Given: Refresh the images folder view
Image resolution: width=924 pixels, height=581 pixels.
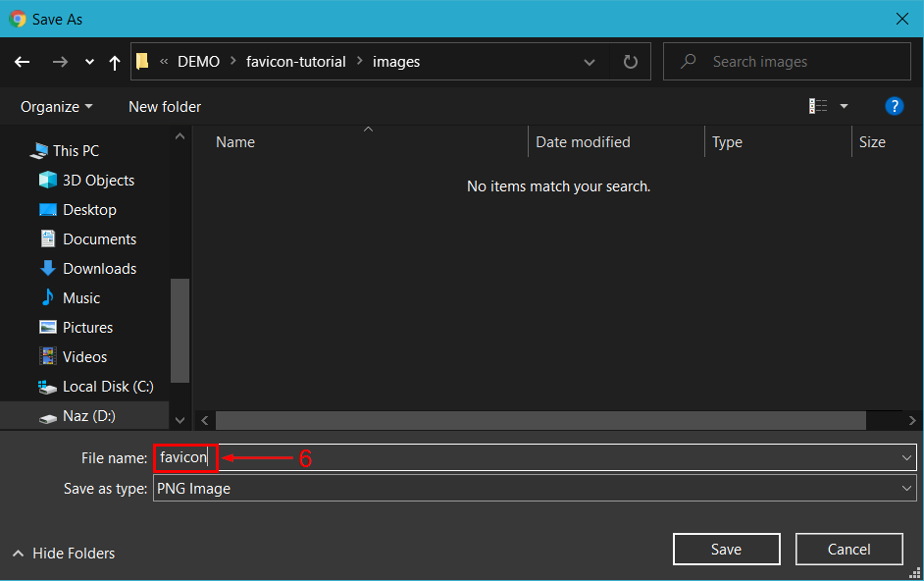Looking at the screenshot, I should tap(630, 62).
